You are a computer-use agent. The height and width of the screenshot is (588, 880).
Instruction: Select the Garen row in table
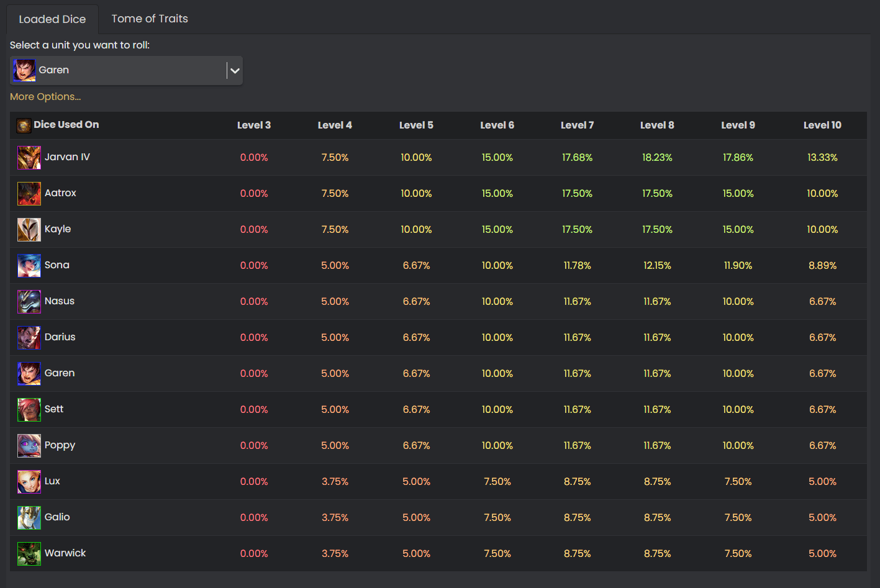pyautogui.click(x=438, y=374)
